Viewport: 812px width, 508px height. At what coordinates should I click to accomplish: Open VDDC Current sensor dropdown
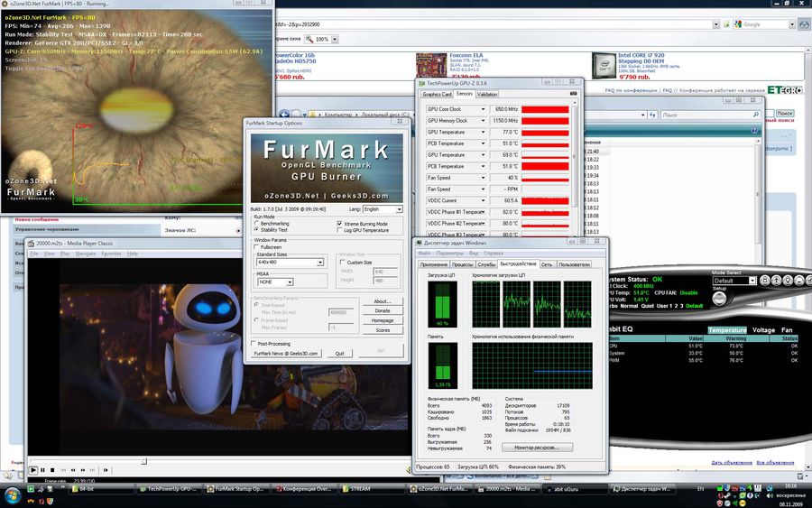[x=483, y=200]
